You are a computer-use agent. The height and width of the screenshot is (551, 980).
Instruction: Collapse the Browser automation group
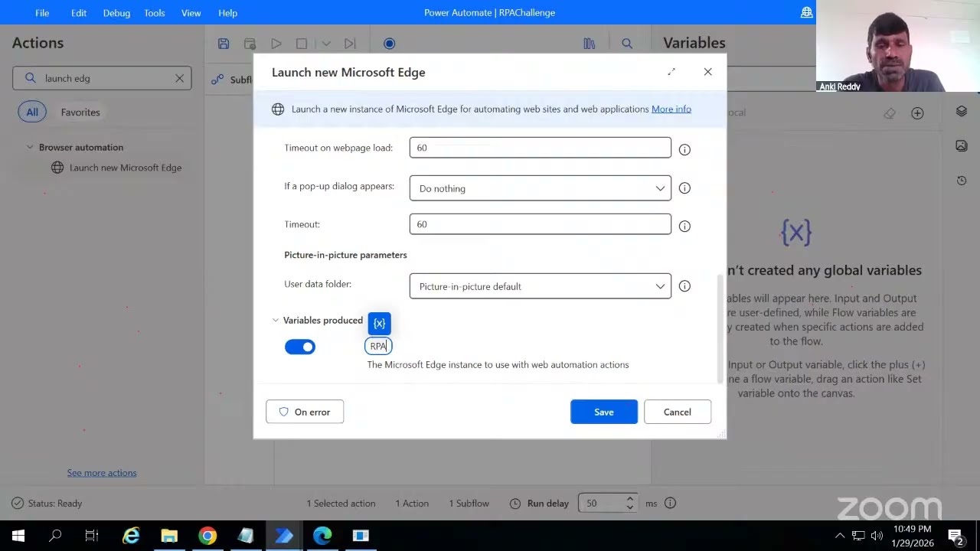(30, 147)
